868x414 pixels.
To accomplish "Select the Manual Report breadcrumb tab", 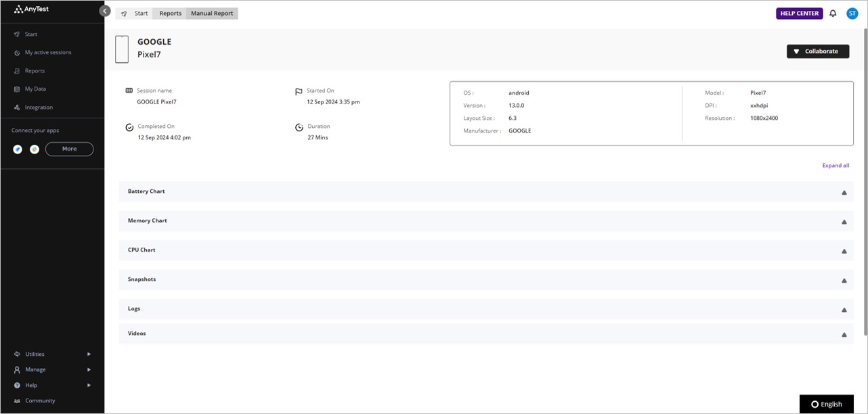I will (212, 14).
